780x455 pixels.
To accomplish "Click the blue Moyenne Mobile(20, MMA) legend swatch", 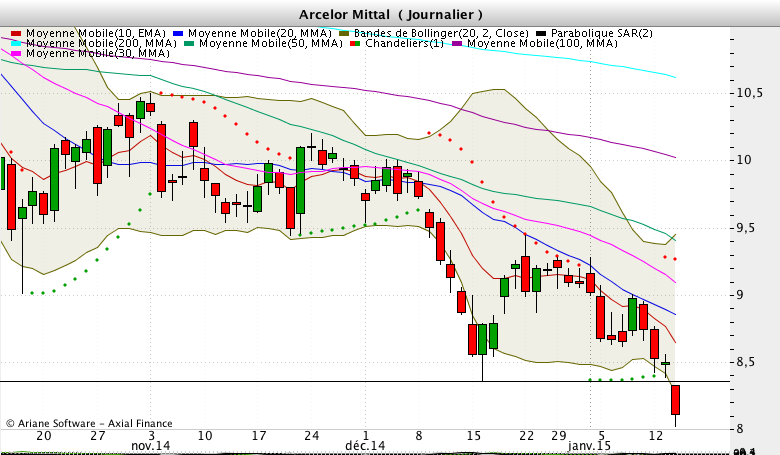I will [x=178, y=34].
